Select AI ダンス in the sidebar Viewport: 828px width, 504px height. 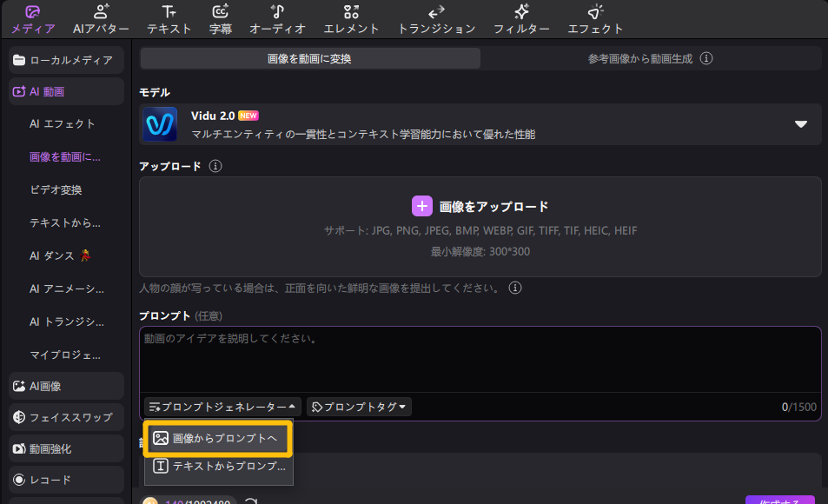click(60, 255)
